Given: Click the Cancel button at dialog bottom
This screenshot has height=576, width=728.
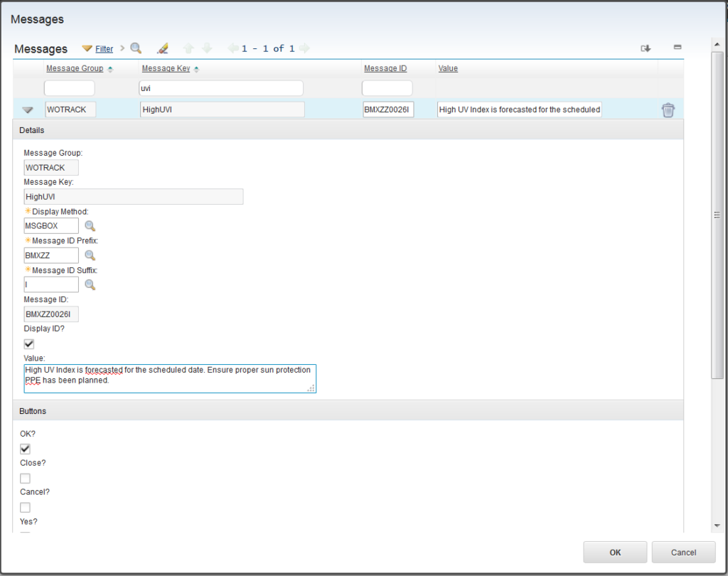Looking at the screenshot, I should coord(683,553).
